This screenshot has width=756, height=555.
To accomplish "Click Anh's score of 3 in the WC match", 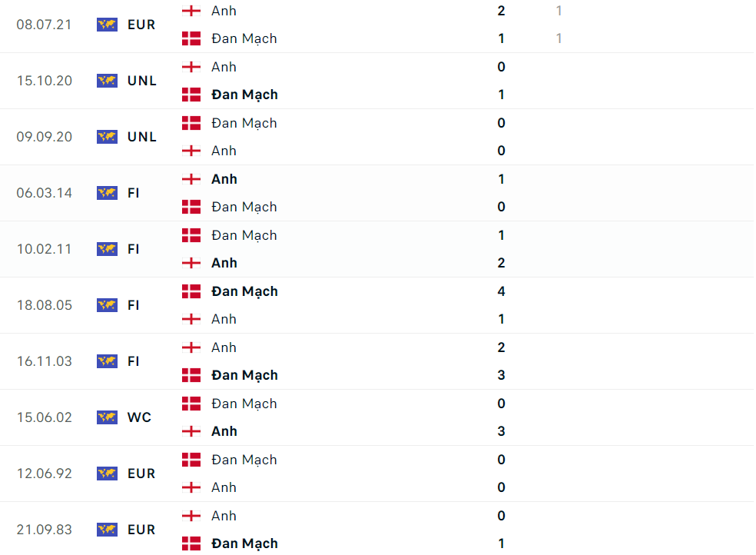I will (502, 431).
